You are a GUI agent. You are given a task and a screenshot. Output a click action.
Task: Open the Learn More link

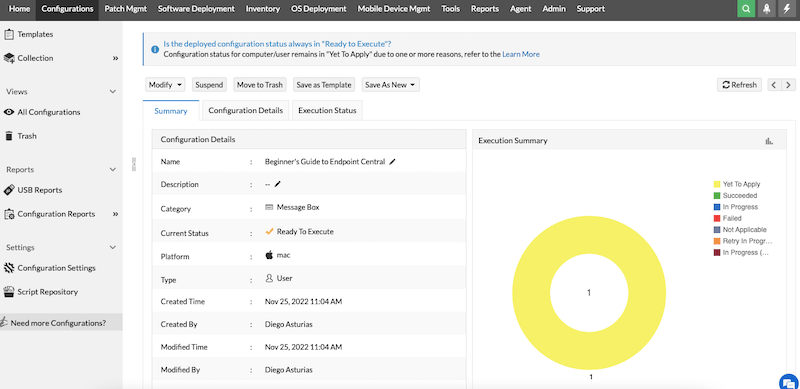521,54
